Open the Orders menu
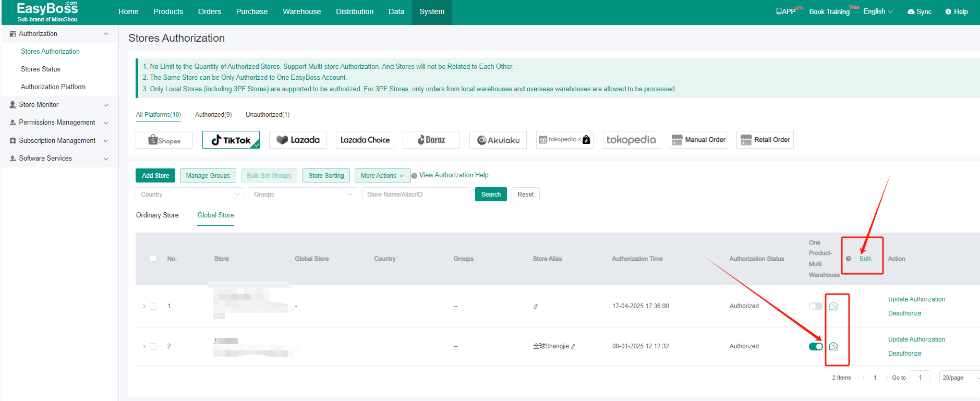Image resolution: width=980 pixels, height=401 pixels. (x=210, y=11)
